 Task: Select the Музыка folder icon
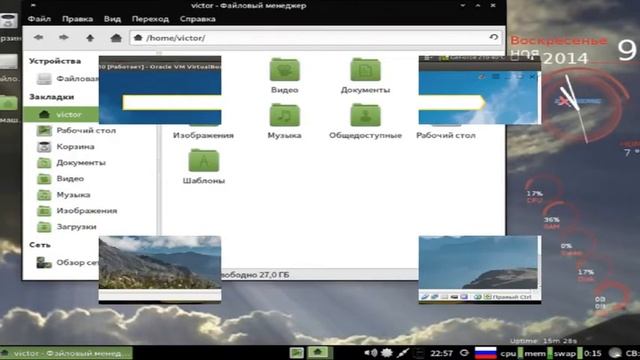(284, 115)
